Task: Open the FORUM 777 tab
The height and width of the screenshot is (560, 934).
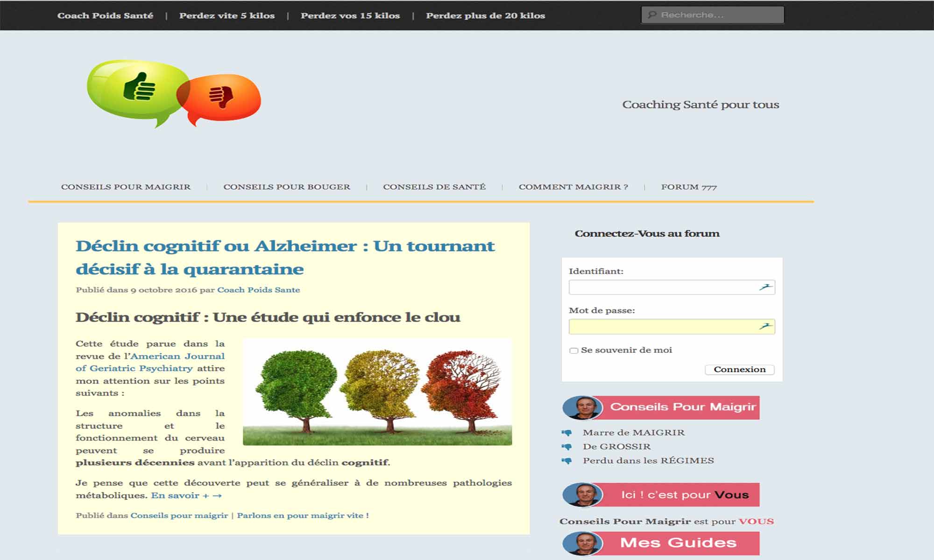Action: 690,187
